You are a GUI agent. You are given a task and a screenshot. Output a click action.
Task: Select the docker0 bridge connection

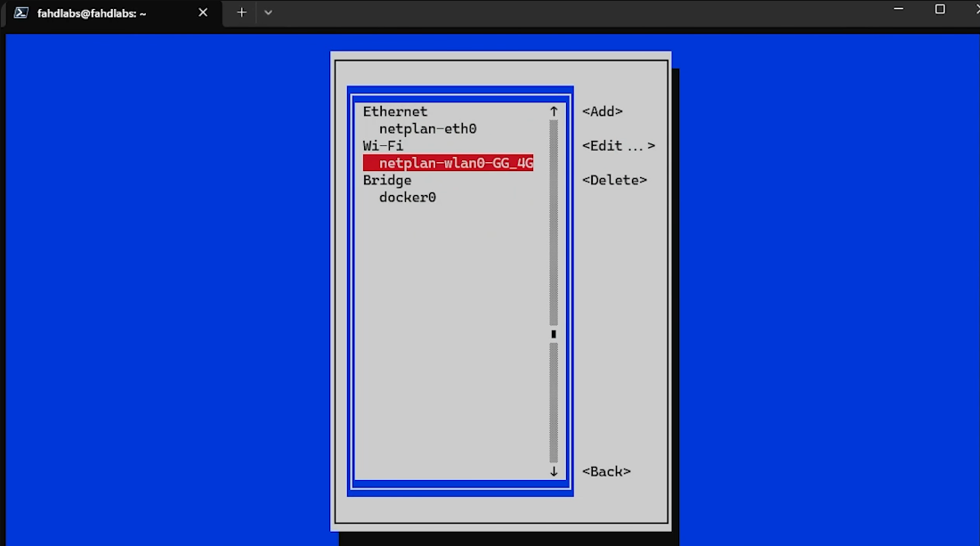click(406, 197)
